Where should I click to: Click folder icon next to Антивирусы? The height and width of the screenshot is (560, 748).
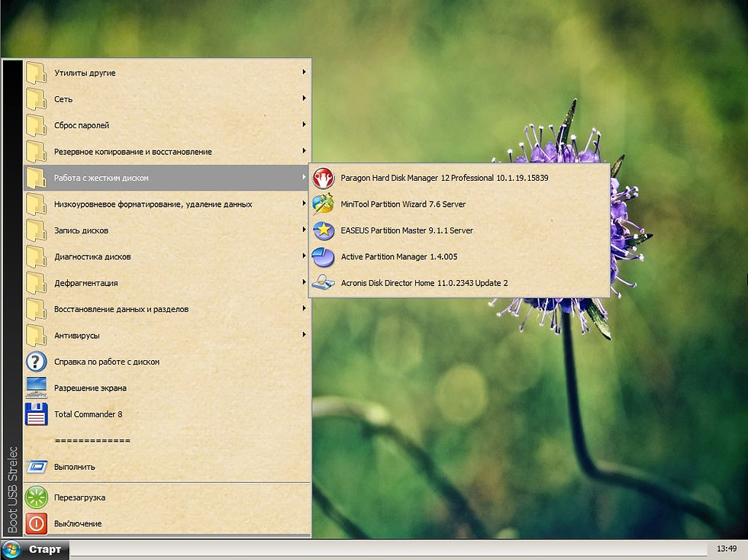[x=37, y=336]
